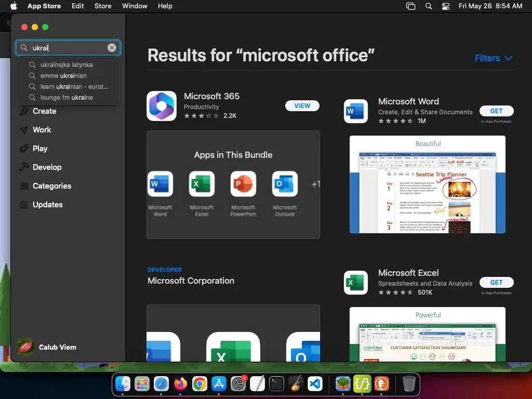Open DuckDuckGo from the Dock

381,384
